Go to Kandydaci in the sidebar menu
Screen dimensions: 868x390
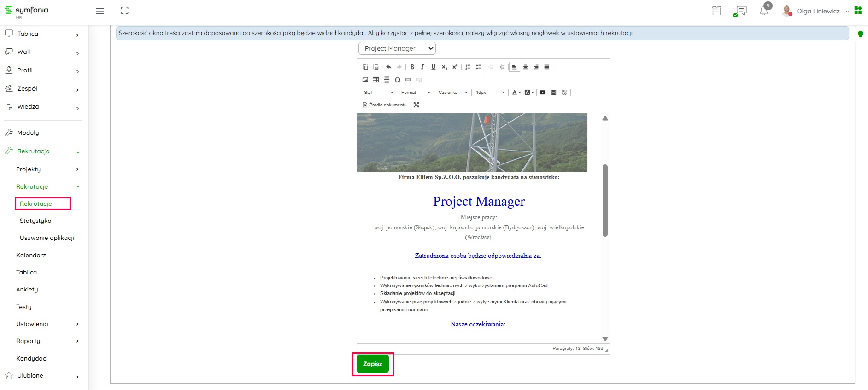(32, 358)
